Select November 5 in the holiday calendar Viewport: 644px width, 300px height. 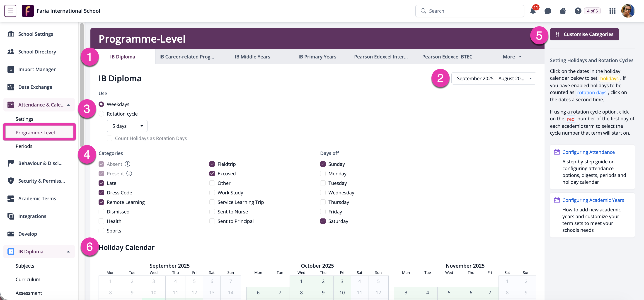[x=449, y=292]
